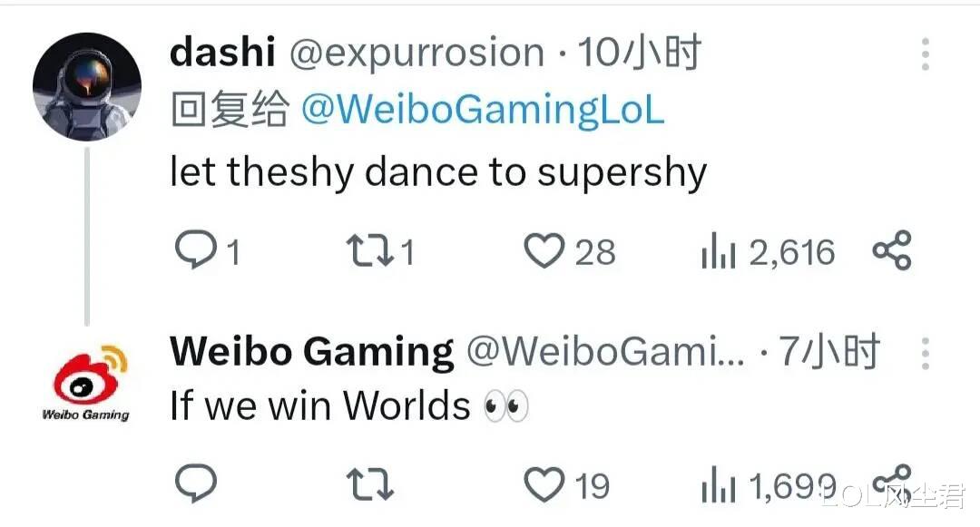This screenshot has width=980, height=527.
Task: Like Weibo Gaming's tweet with 19 likes
Action: coord(544,484)
